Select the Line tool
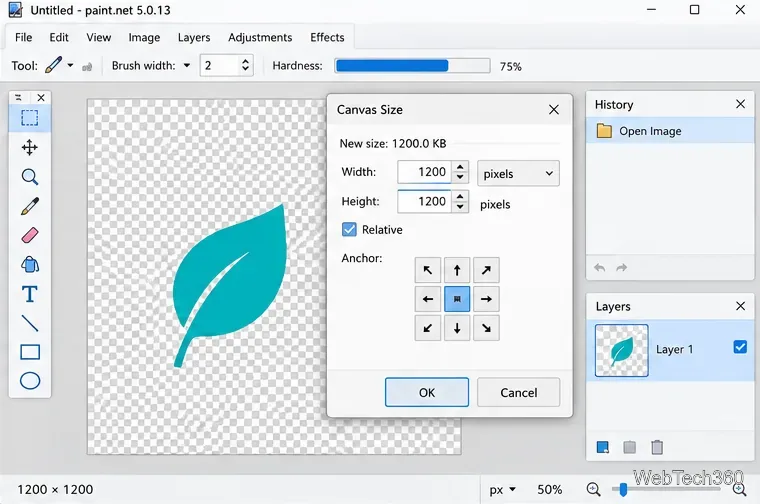Image resolution: width=760 pixels, height=504 pixels. [30, 323]
